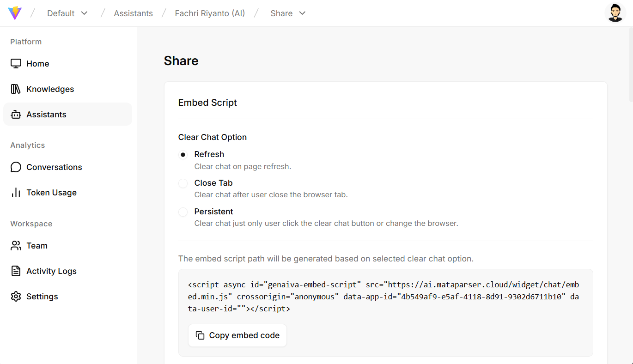Click the Assistants robot icon
633x364 pixels.
(x=16, y=114)
